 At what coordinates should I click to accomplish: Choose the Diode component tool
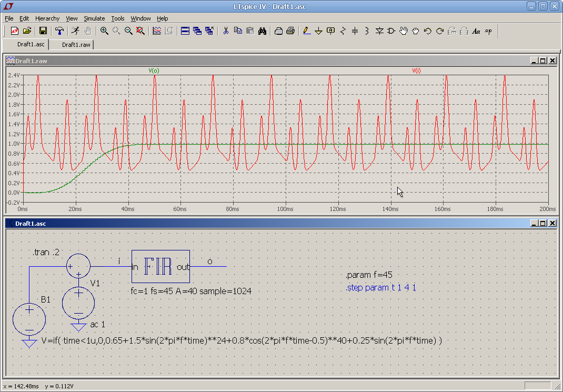379,31
